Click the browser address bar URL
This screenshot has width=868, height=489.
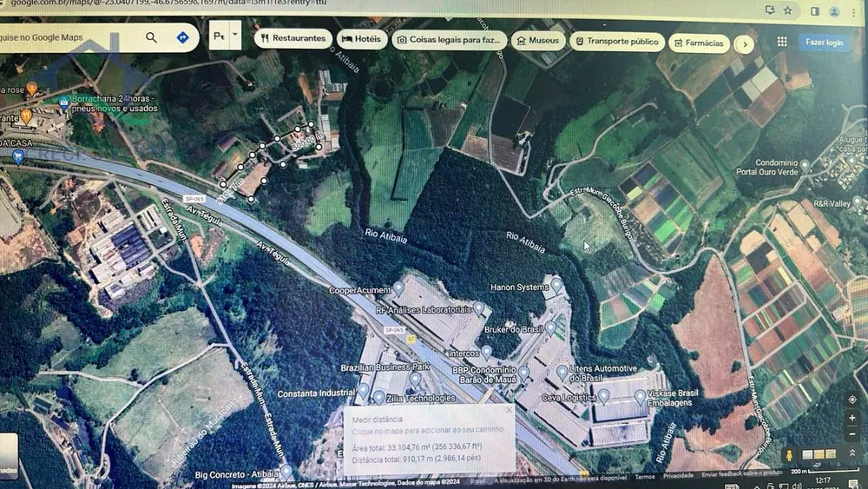pyautogui.click(x=169, y=3)
